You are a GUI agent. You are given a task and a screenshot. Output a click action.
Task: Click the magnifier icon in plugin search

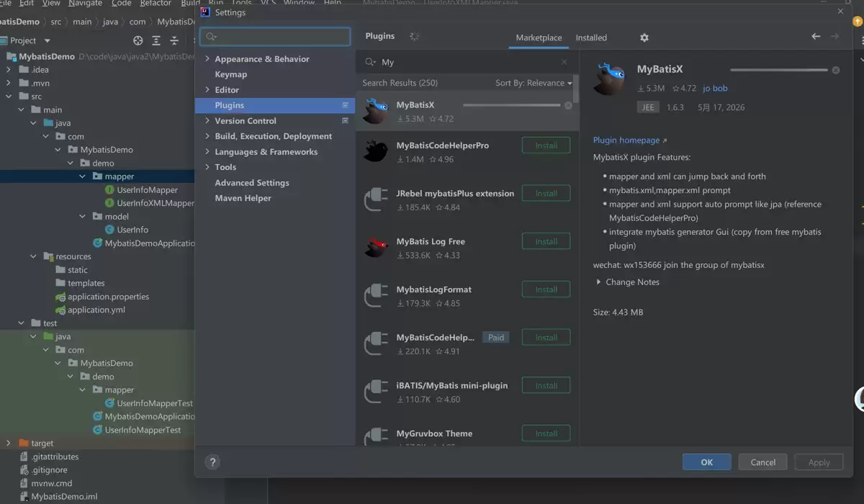(370, 63)
